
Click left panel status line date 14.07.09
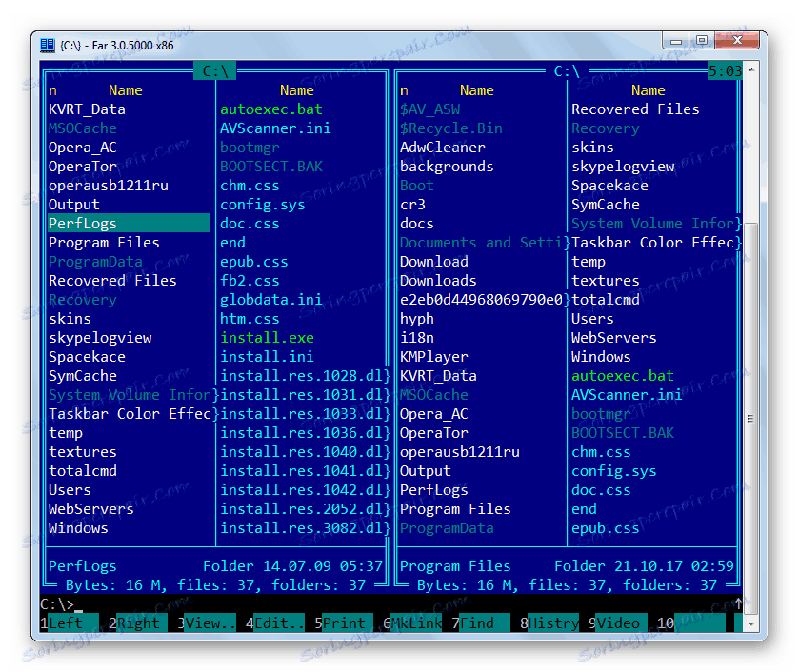pos(296,566)
